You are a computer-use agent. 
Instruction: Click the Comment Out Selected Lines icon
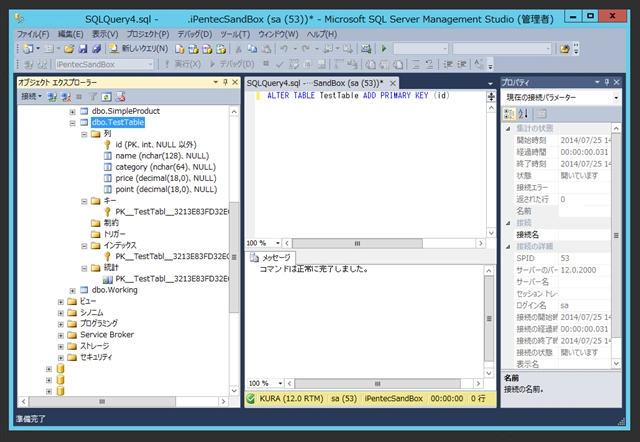point(416,64)
